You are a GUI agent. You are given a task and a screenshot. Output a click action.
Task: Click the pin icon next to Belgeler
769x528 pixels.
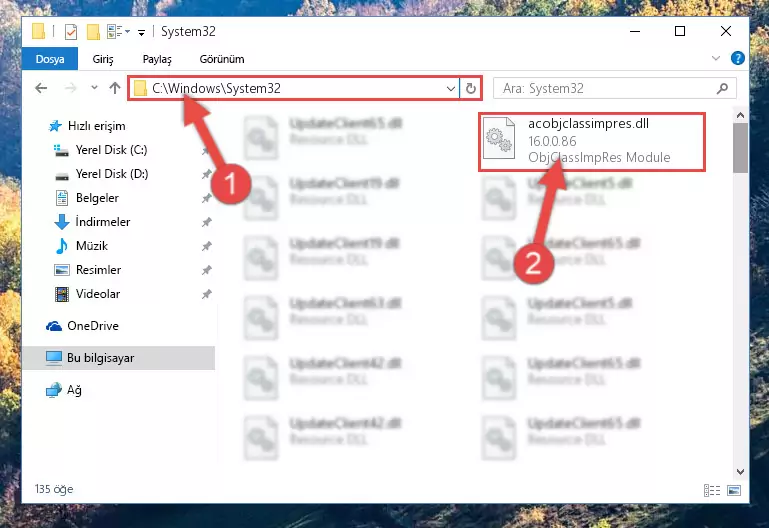[x=206, y=198]
